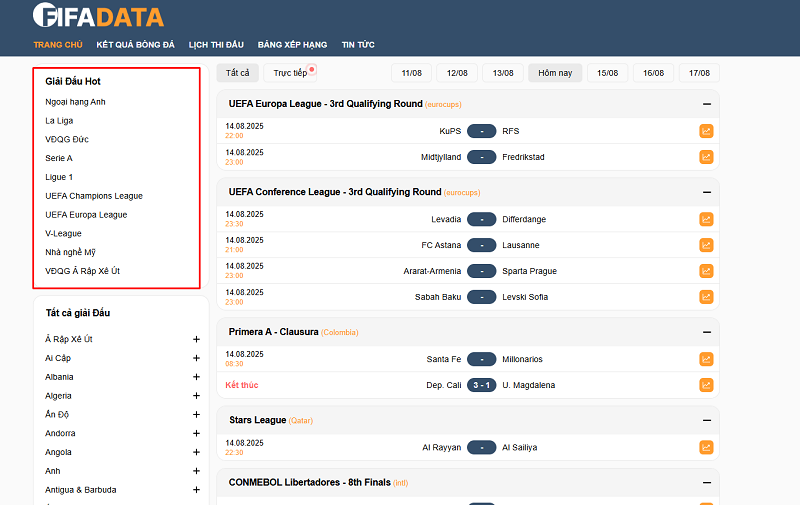Screen dimensions: 800x505
Task: Open the Bảng xếp hạng menu
Action: point(293,45)
